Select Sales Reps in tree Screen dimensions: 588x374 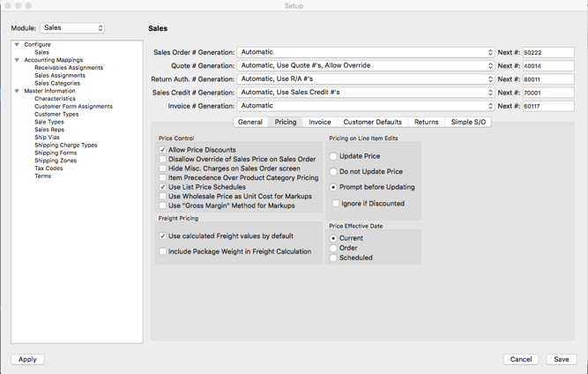tap(49, 130)
